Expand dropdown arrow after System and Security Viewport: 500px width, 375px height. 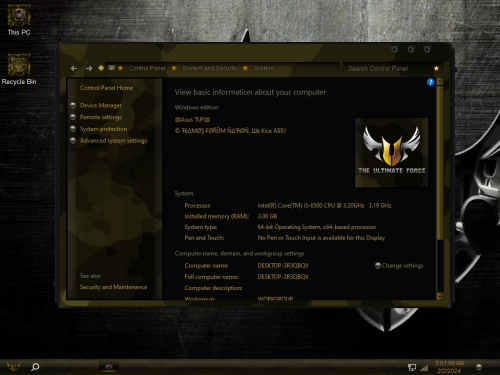tap(245, 68)
